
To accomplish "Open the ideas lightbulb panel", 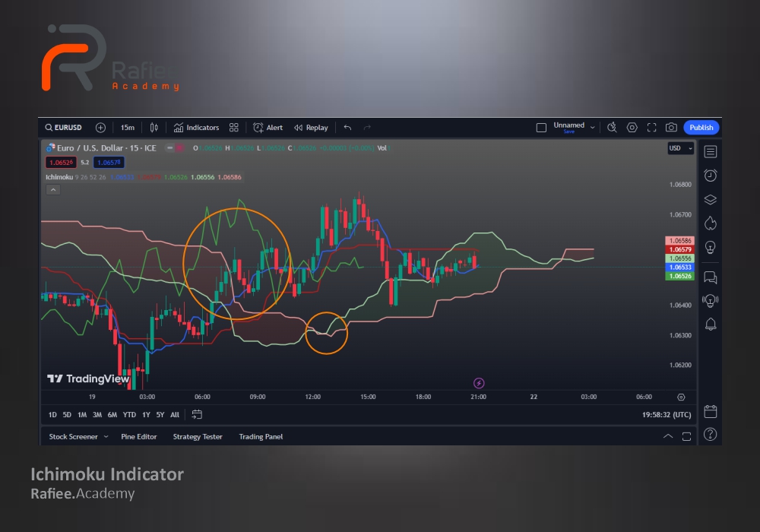I will pyautogui.click(x=711, y=248).
